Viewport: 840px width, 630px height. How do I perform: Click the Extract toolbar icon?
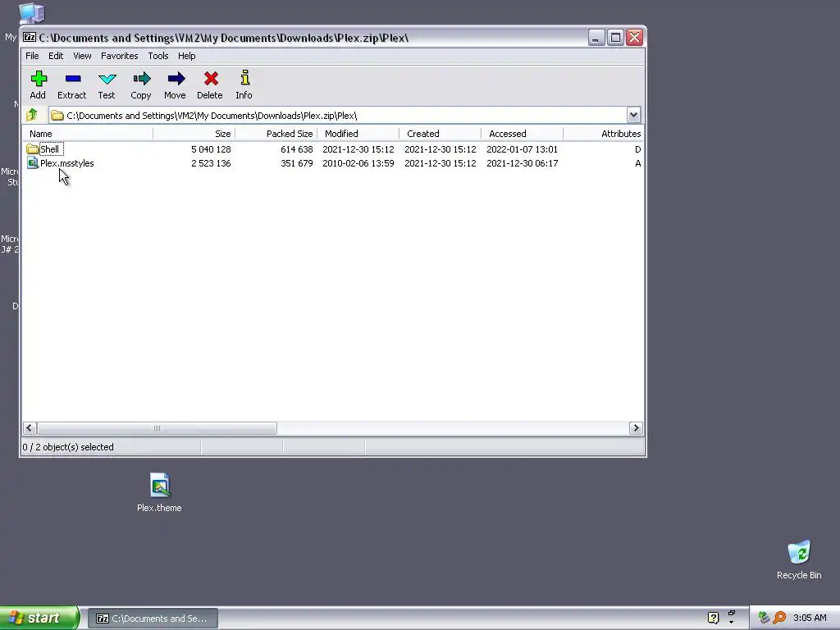72,80
